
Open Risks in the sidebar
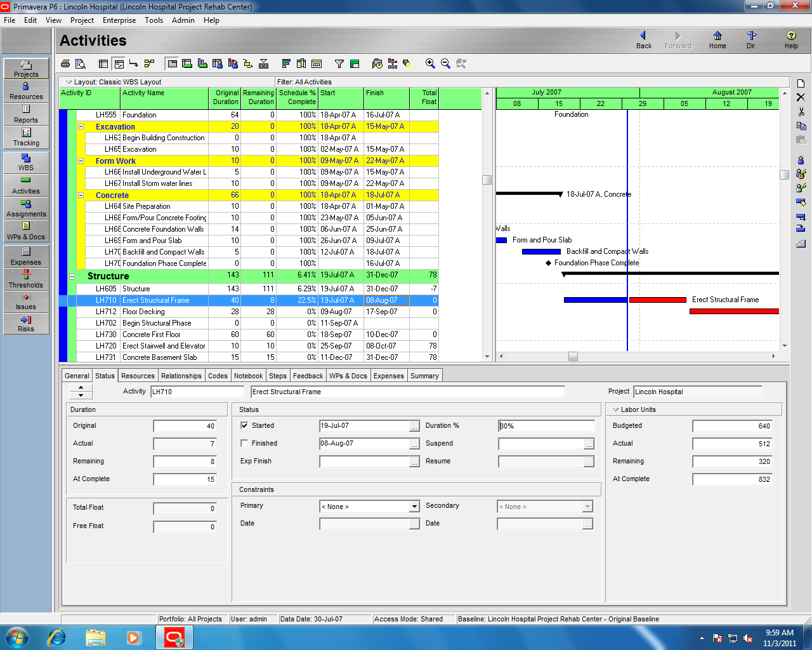pos(26,324)
